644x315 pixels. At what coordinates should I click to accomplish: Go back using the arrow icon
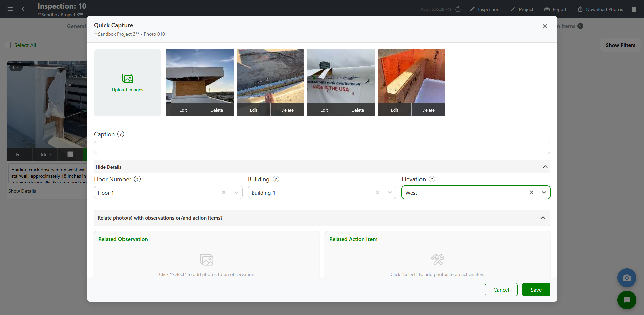[x=24, y=9]
